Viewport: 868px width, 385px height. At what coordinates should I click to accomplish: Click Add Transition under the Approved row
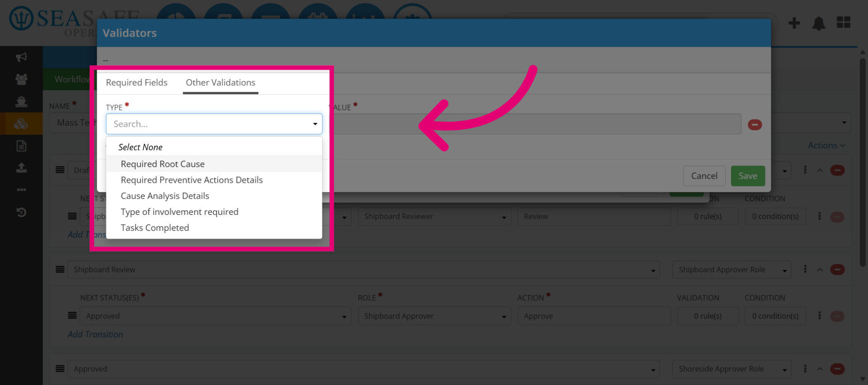[x=95, y=334]
